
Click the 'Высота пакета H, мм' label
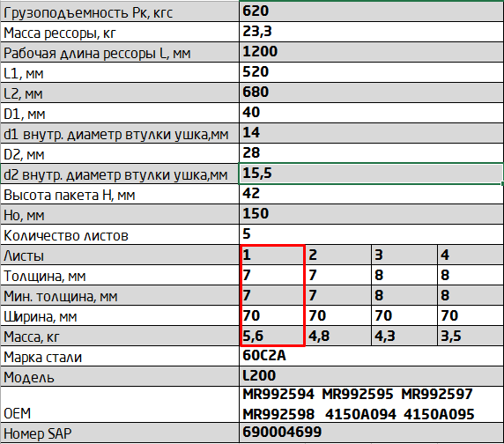[x=69, y=195]
